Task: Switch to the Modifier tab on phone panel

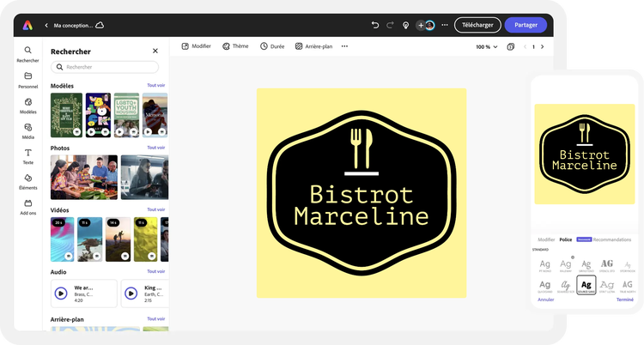Action: coord(546,239)
